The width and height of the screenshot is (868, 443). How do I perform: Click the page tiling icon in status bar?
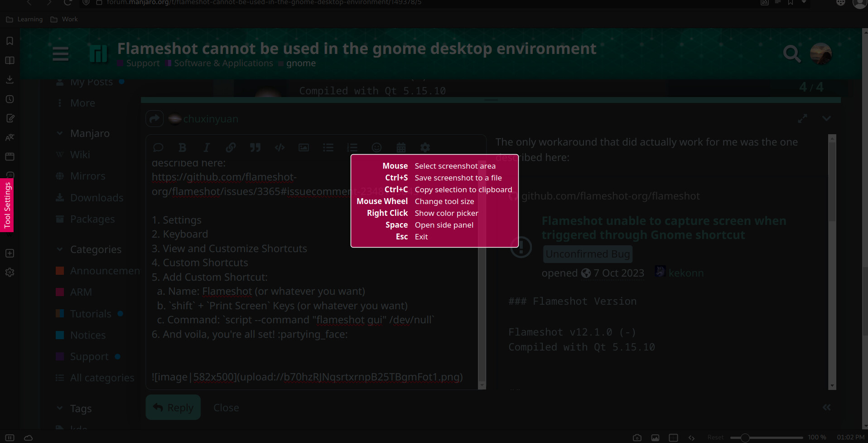click(x=674, y=438)
